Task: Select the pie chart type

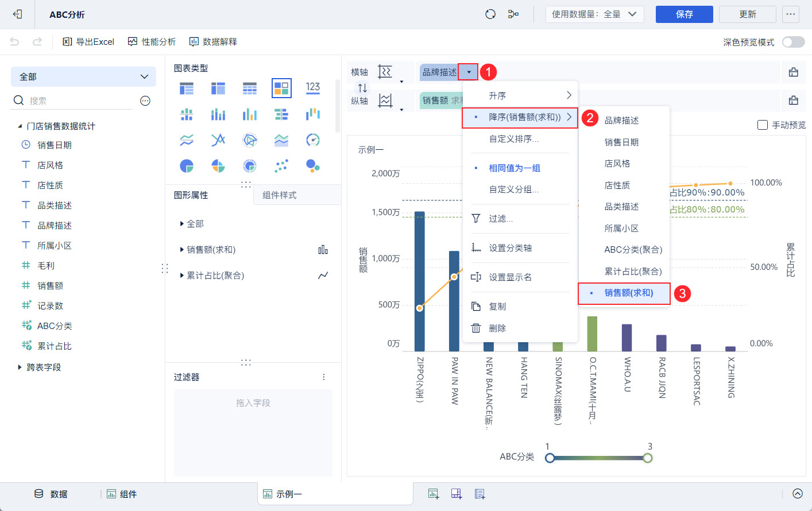Action: click(x=187, y=166)
